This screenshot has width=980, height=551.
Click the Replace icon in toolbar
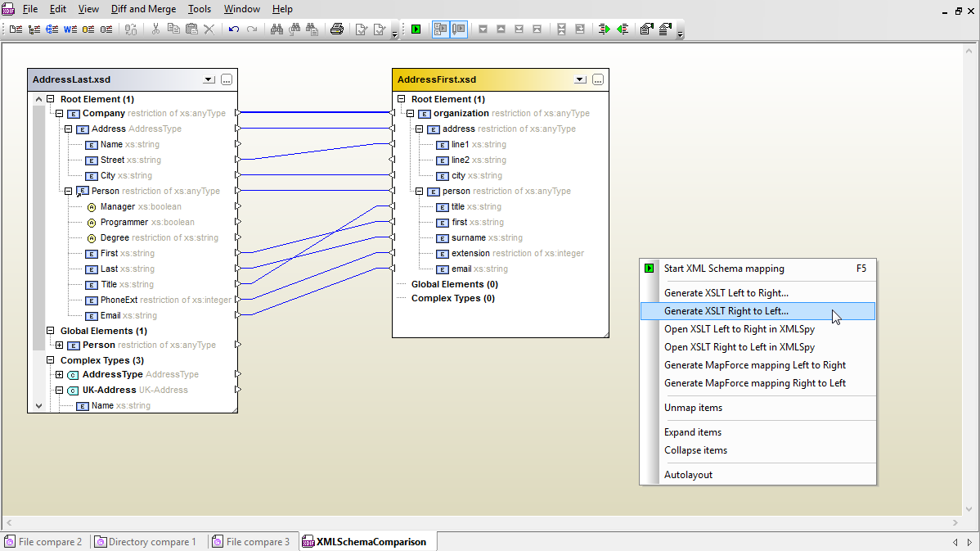click(312, 29)
